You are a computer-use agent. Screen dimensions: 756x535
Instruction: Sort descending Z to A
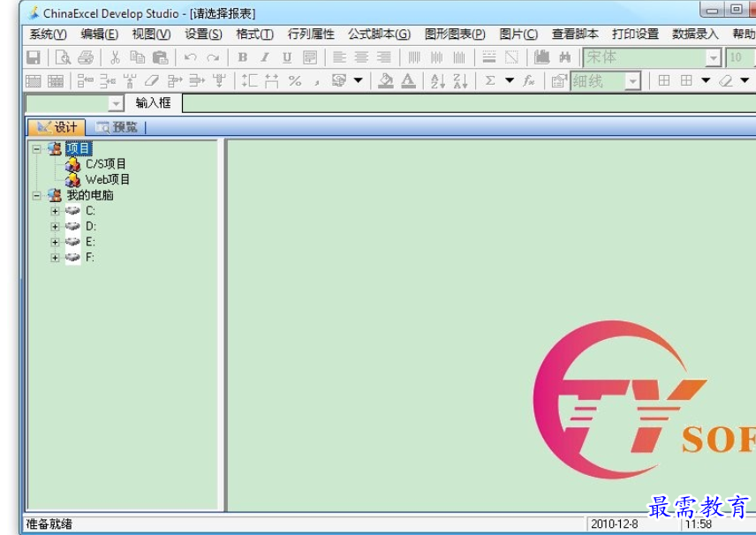[460, 80]
